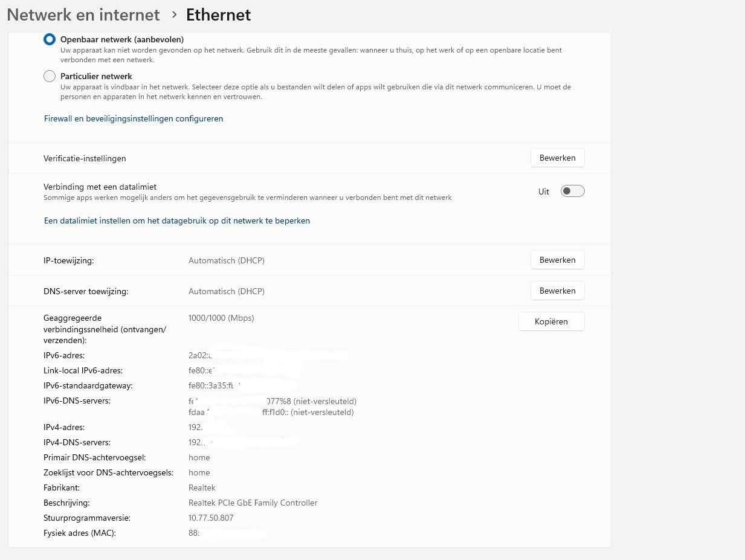The width and height of the screenshot is (745, 560).
Task: Open Firewall en beveiligingsinstellingen configureren link
Action: [134, 119]
